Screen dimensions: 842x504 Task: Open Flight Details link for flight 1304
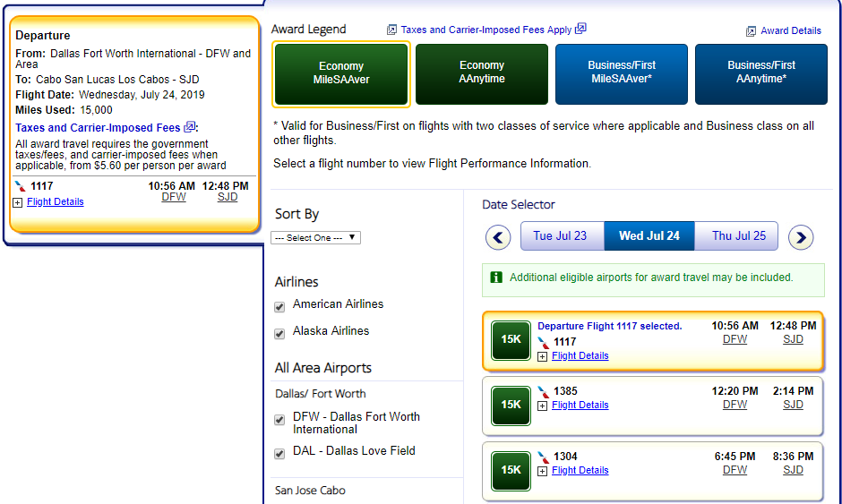pyautogui.click(x=580, y=471)
